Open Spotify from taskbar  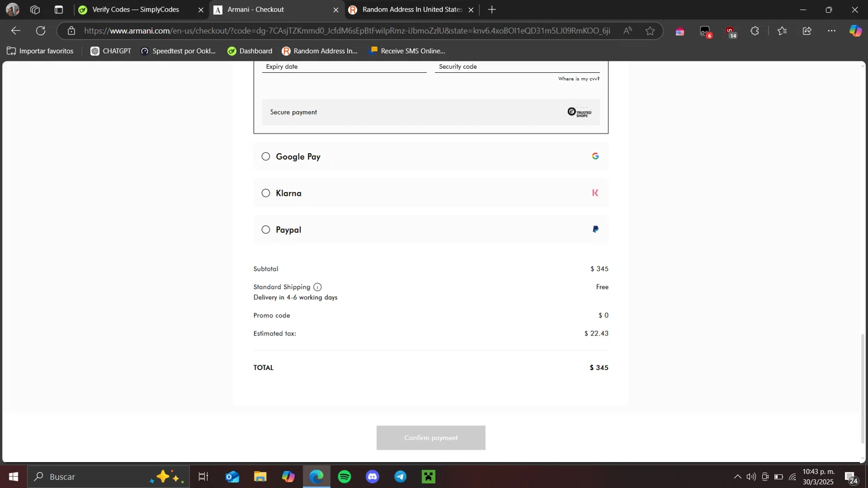(x=344, y=476)
